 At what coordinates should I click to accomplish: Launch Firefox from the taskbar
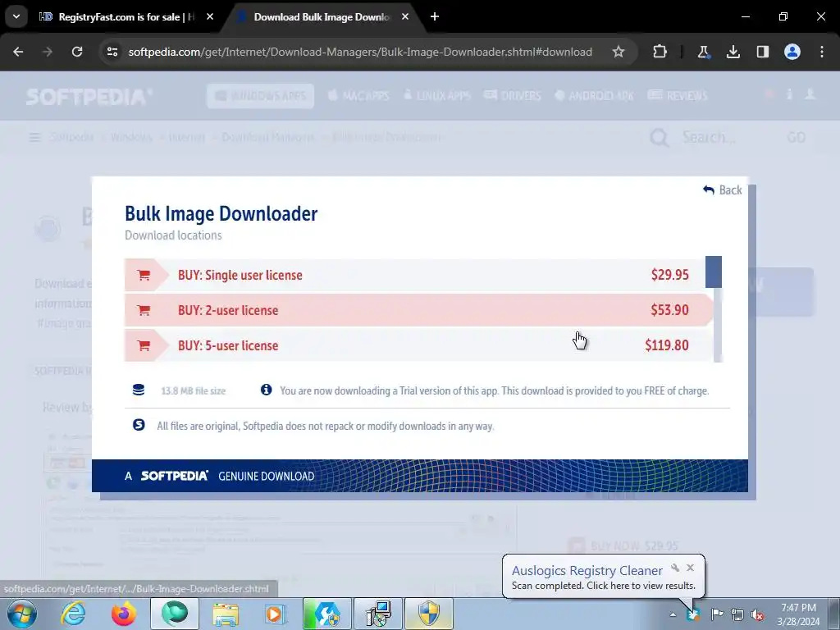[x=124, y=614]
